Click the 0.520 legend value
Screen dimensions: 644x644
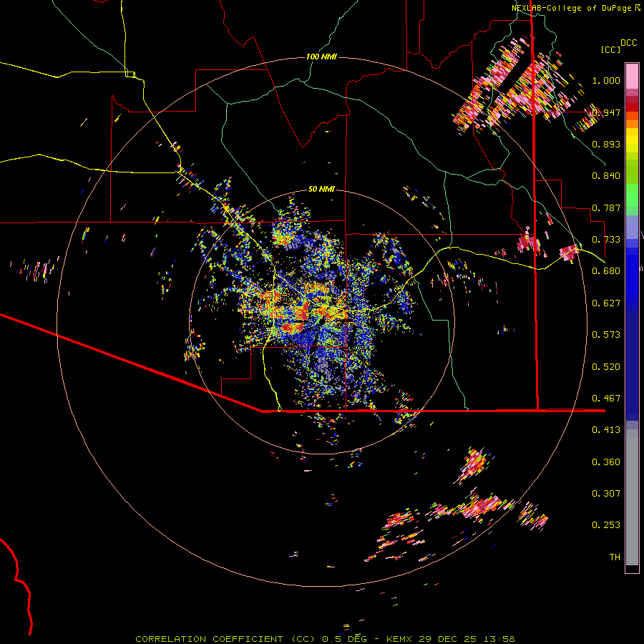pyautogui.click(x=606, y=367)
